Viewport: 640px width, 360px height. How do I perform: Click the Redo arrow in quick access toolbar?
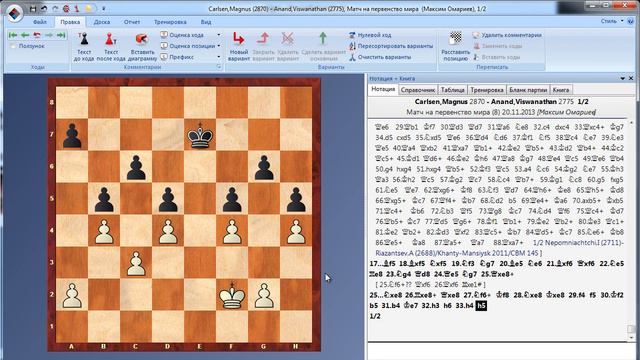[55, 8]
